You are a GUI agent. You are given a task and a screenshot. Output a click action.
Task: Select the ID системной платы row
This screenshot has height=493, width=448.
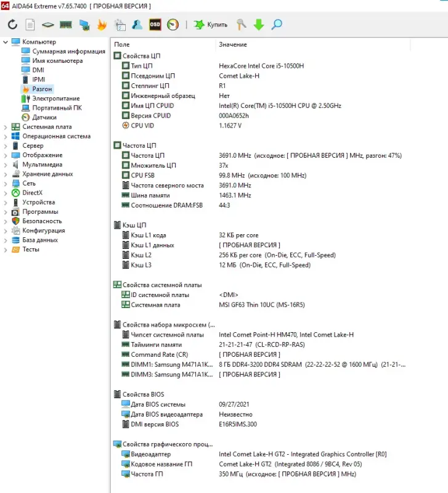261,295
